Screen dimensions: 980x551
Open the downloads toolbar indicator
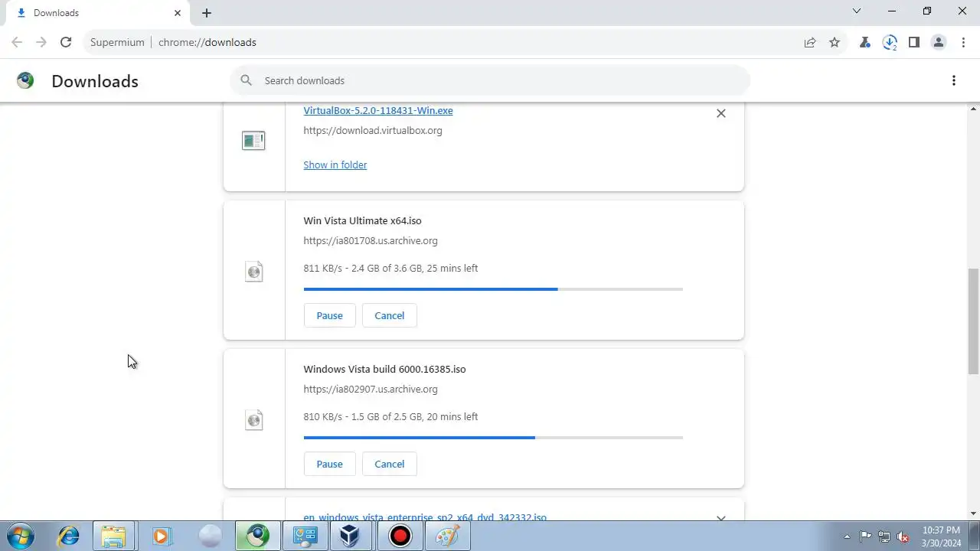point(890,42)
